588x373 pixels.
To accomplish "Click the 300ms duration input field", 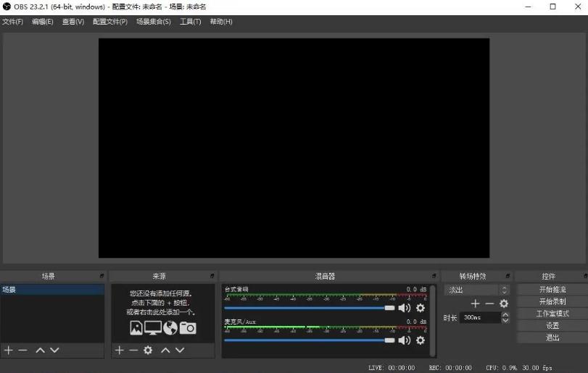I will pos(481,317).
